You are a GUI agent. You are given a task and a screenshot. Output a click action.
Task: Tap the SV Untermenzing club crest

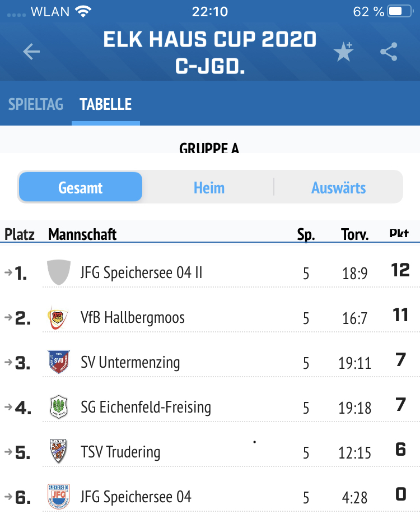[59, 362]
